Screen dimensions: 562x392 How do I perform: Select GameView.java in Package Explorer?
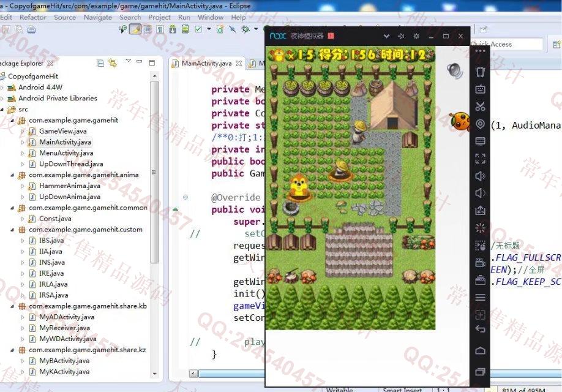coord(62,131)
